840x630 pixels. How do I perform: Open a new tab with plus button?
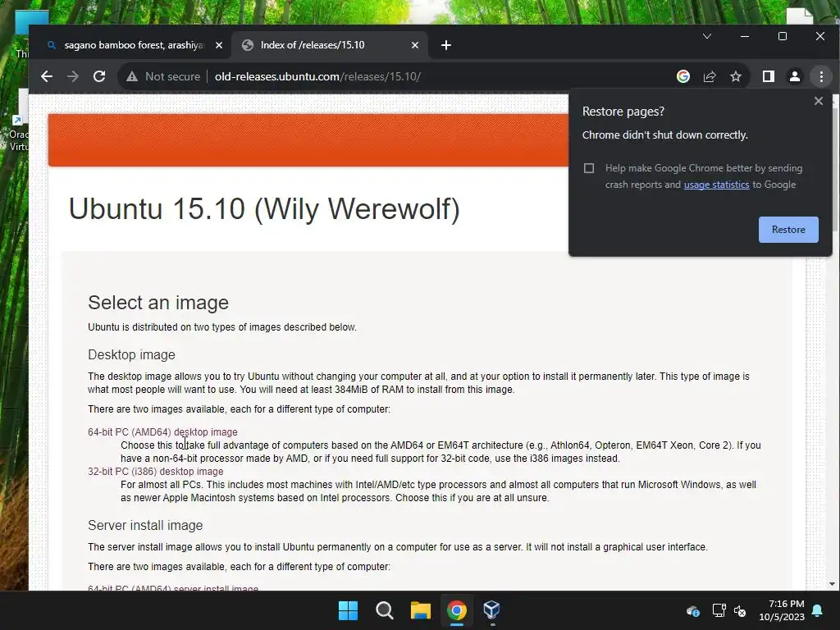coord(445,46)
